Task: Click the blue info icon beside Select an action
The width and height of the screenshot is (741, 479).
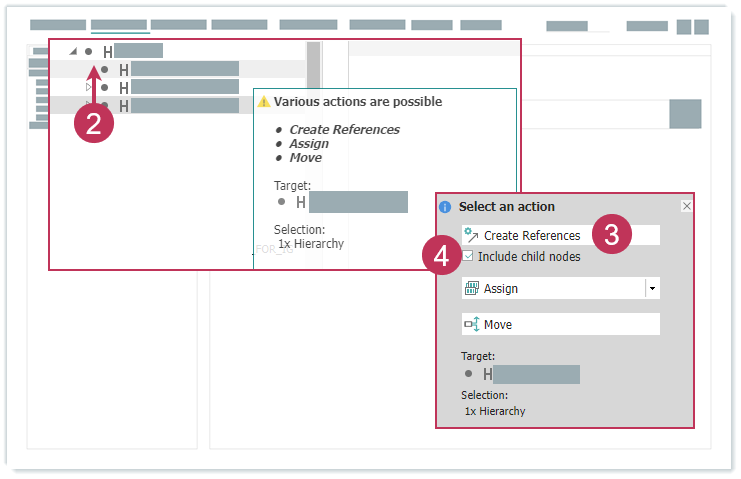Action: 446,207
